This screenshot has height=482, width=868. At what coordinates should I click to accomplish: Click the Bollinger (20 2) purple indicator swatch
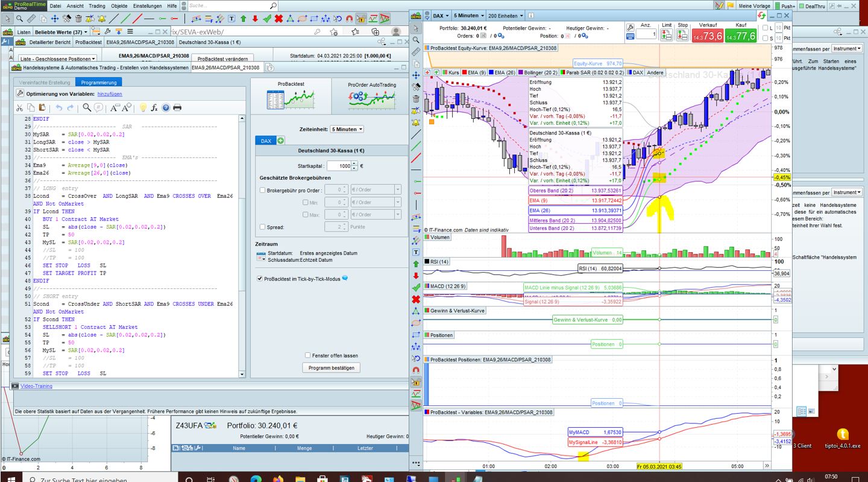520,72
